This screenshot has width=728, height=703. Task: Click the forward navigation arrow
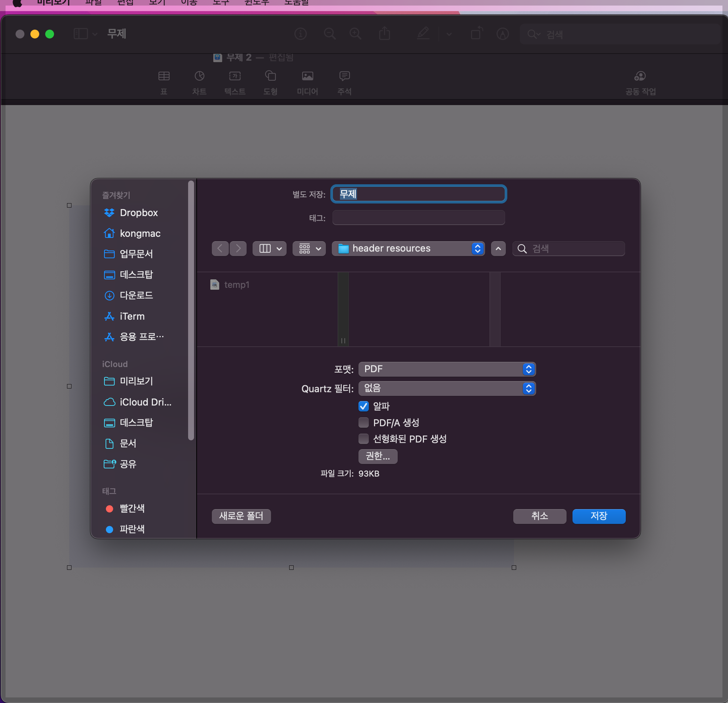(238, 248)
